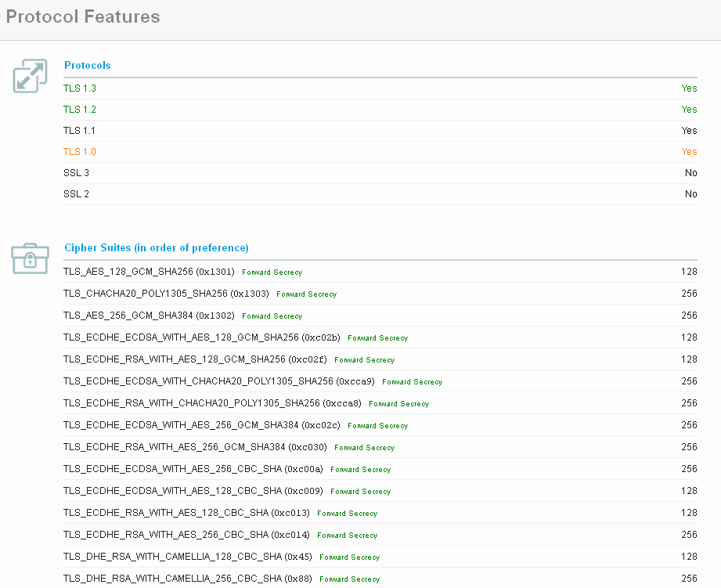Click the orange TLS 1.0 label
This screenshot has height=588, width=721.
pos(80,152)
